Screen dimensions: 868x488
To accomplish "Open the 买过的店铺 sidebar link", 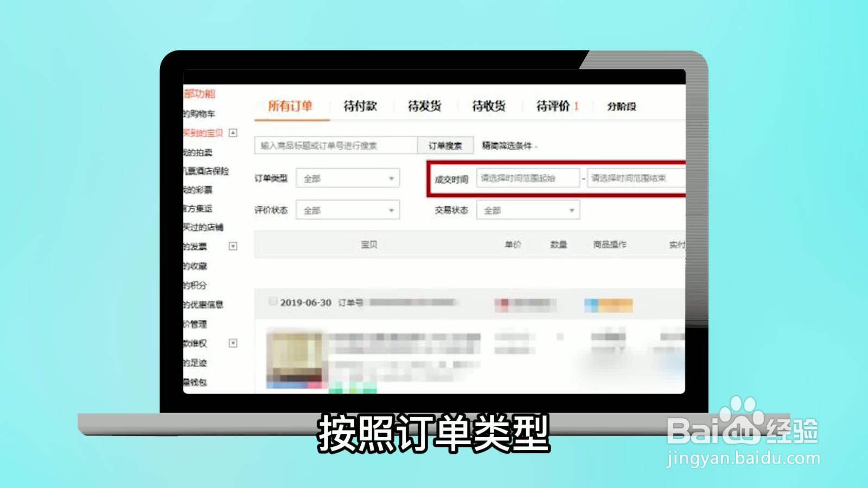I will (203, 227).
